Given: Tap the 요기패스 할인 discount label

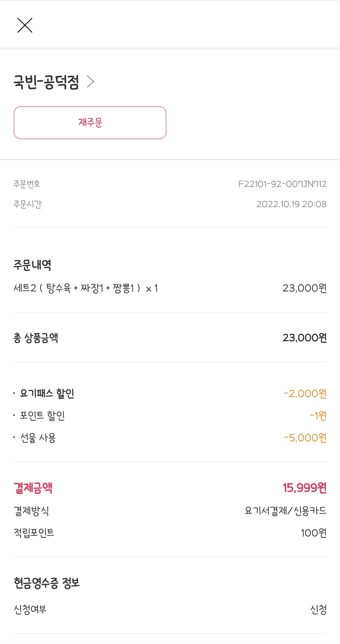Looking at the screenshot, I should 47,393.
